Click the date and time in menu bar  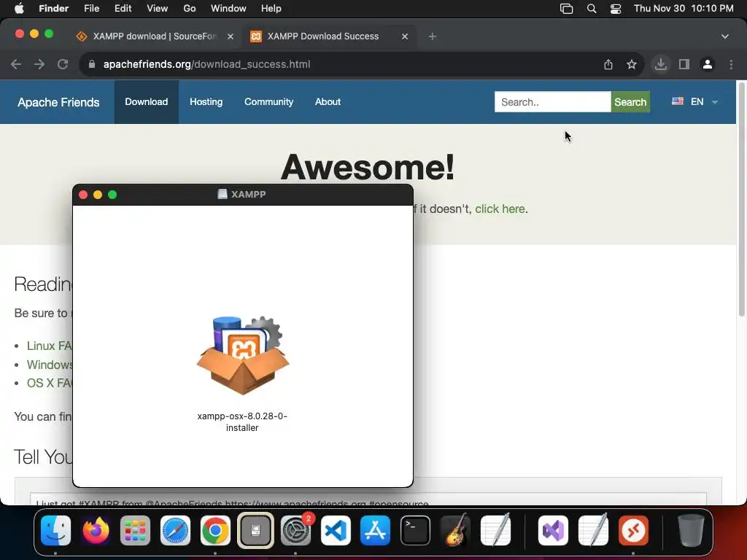coord(684,9)
